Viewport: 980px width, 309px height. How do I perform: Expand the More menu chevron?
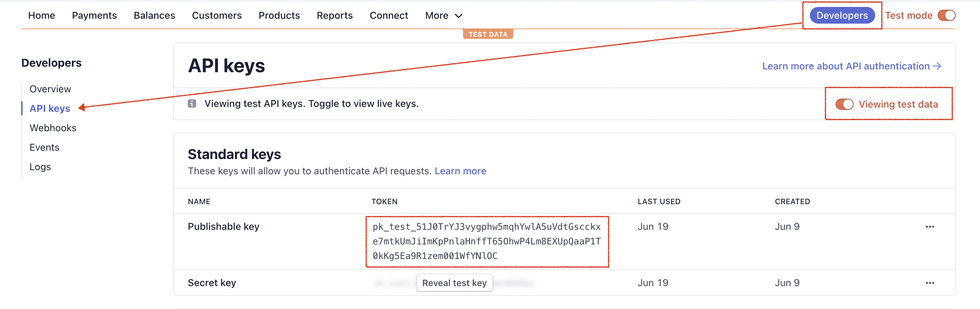[459, 16]
